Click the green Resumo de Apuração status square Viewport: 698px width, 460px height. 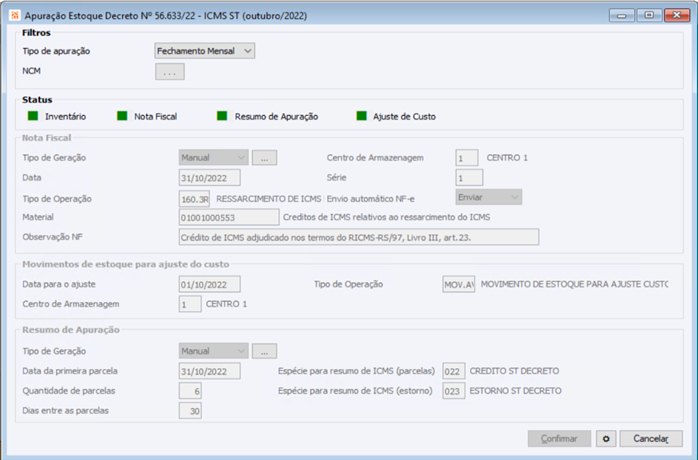point(222,116)
